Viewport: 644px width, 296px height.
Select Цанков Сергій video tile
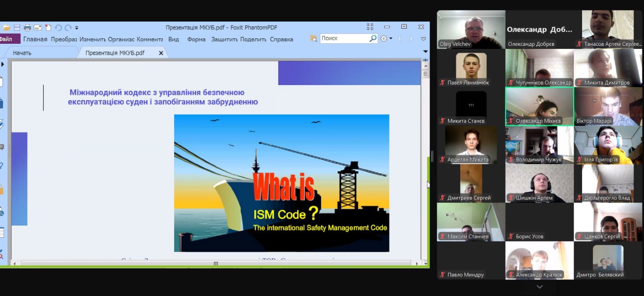(x=608, y=222)
